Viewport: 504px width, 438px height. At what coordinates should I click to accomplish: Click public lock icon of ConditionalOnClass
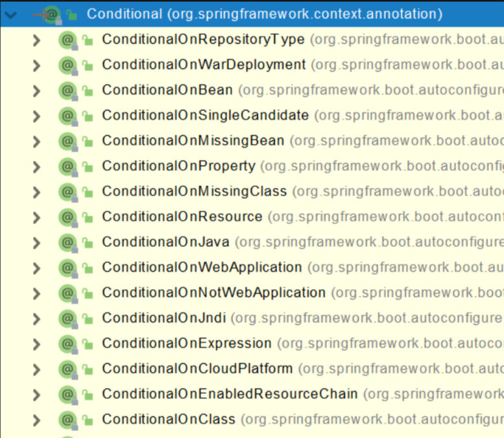pyautogui.click(x=87, y=421)
